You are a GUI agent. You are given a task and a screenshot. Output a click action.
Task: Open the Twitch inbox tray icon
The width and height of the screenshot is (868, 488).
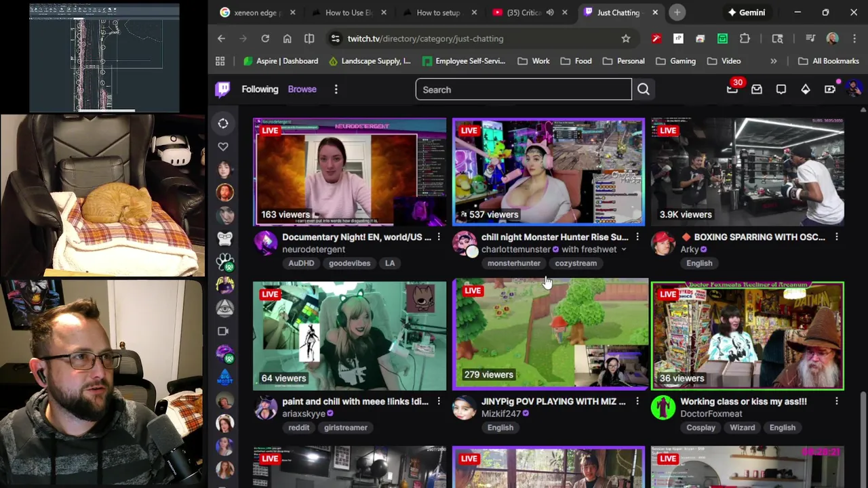[x=757, y=89]
